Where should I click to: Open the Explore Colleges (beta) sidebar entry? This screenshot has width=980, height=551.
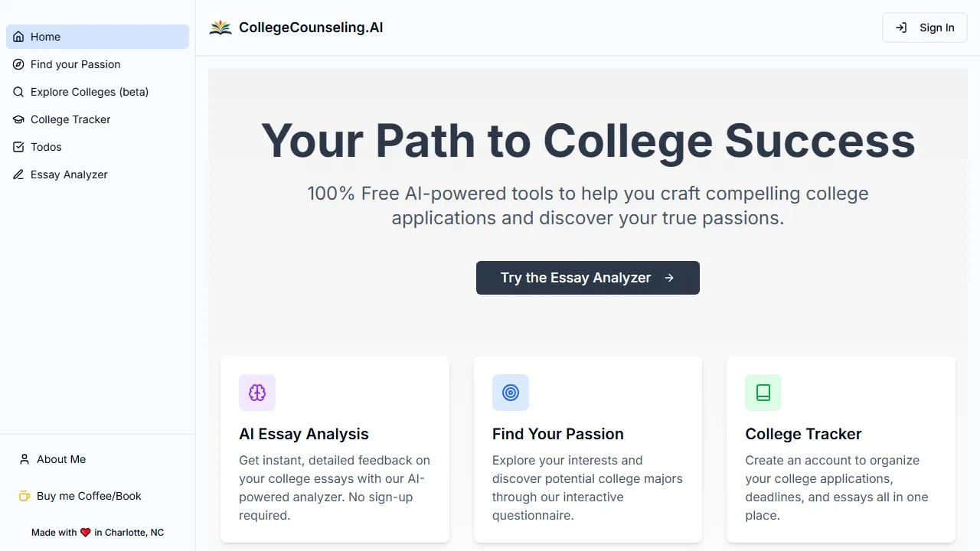pos(89,92)
